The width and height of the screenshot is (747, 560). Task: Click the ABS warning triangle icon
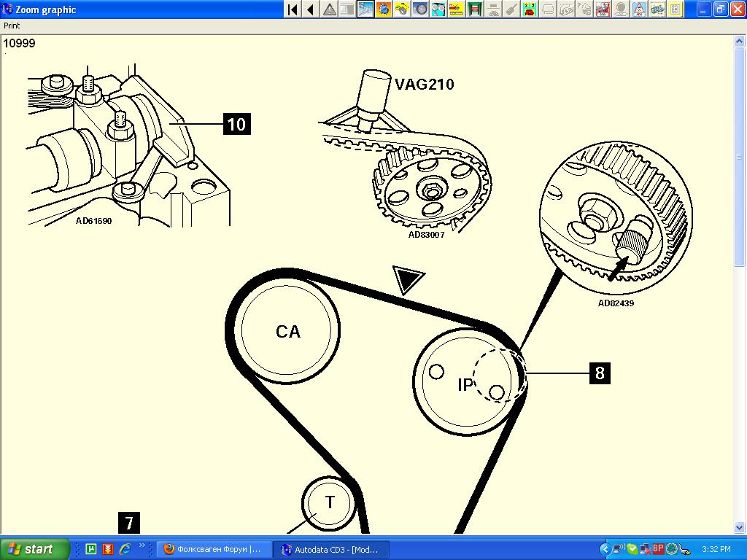tap(639, 9)
